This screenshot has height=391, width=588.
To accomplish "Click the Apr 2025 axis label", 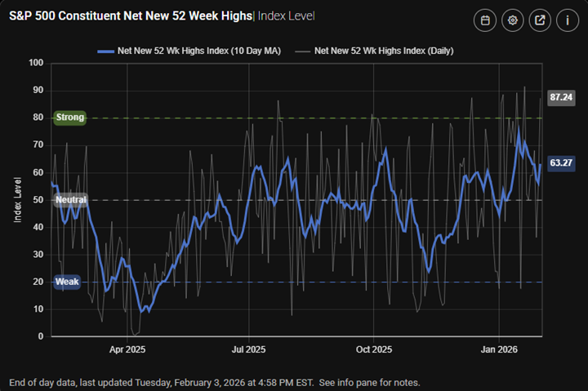I will coord(127,349).
